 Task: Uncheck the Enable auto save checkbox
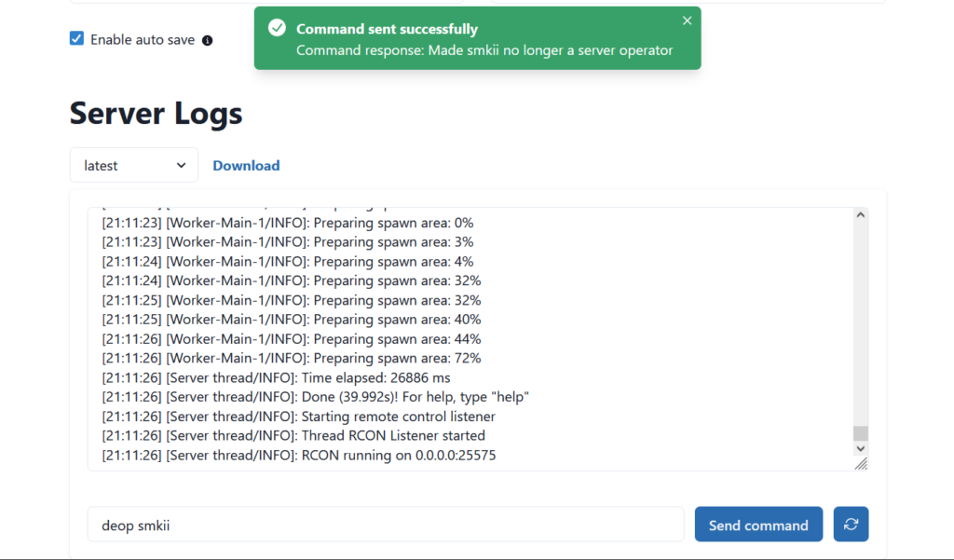pyautogui.click(x=76, y=39)
